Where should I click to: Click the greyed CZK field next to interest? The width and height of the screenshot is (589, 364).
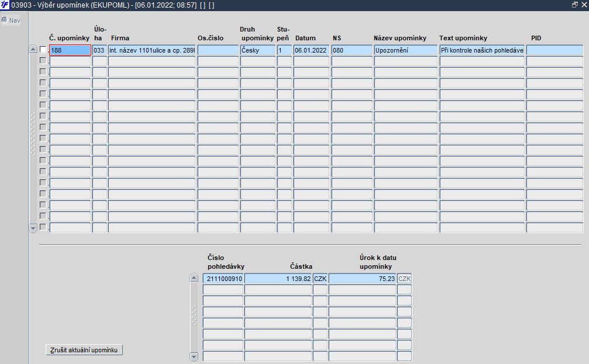pos(404,279)
